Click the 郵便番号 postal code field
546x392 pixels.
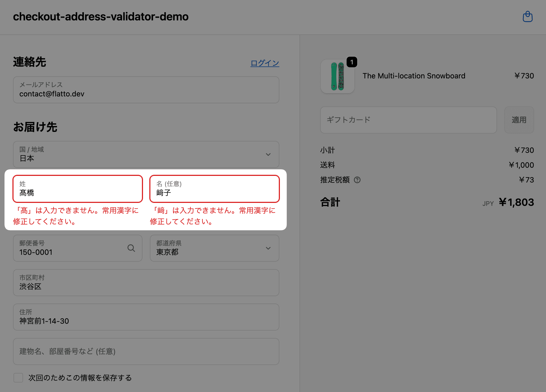(69, 248)
